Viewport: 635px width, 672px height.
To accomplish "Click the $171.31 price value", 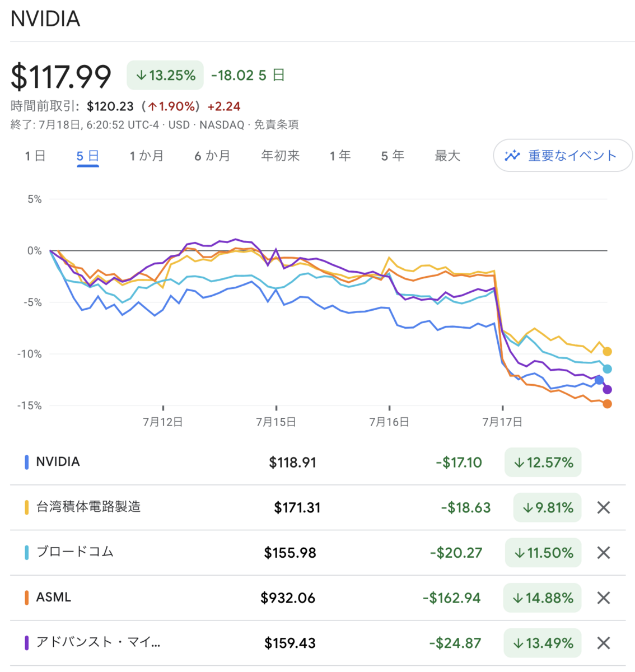I will click(x=297, y=508).
